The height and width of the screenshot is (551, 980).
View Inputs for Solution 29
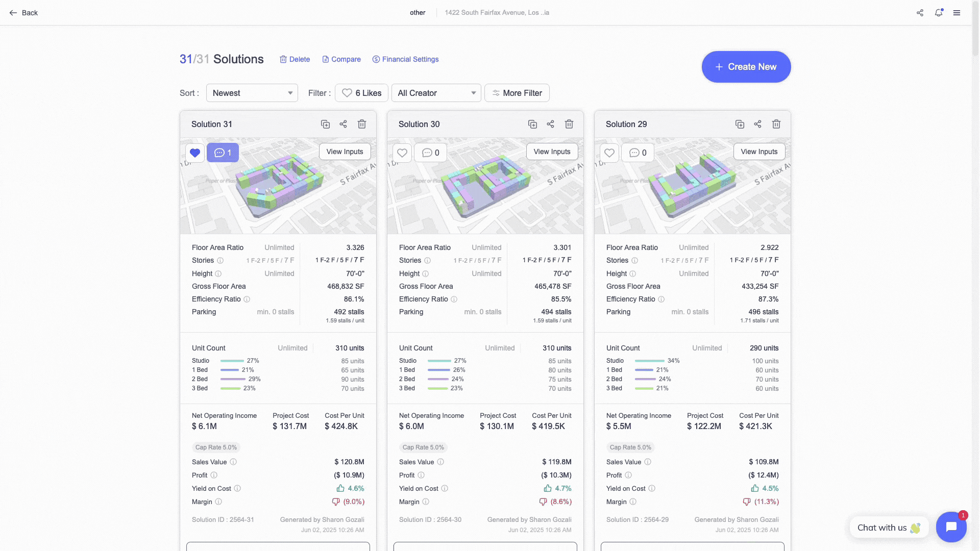tap(759, 152)
